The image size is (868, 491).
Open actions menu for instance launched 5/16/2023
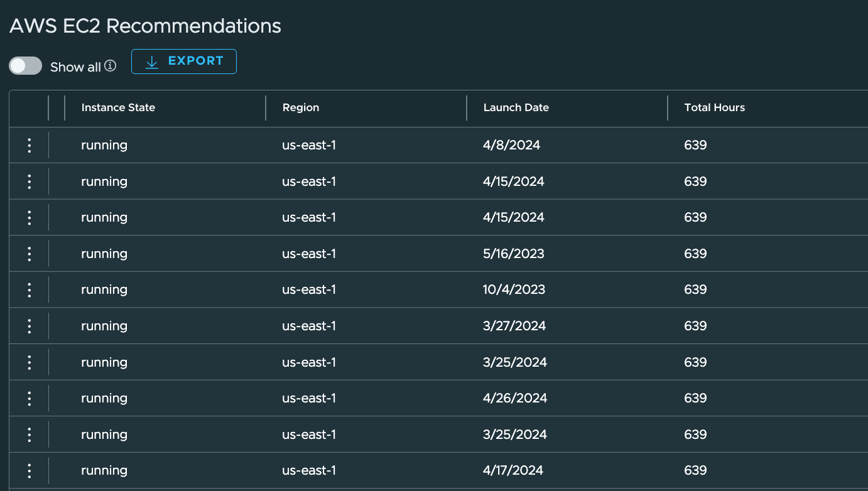[x=29, y=253]
